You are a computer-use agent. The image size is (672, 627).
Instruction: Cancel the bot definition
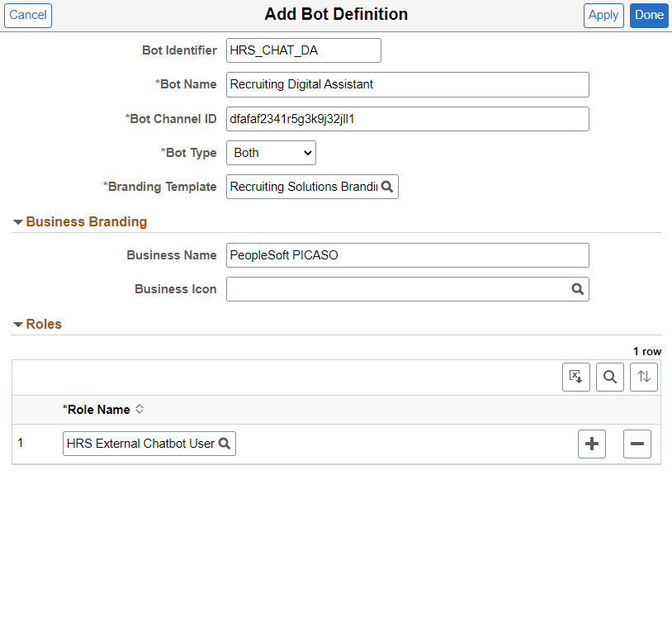coord(27,16)
